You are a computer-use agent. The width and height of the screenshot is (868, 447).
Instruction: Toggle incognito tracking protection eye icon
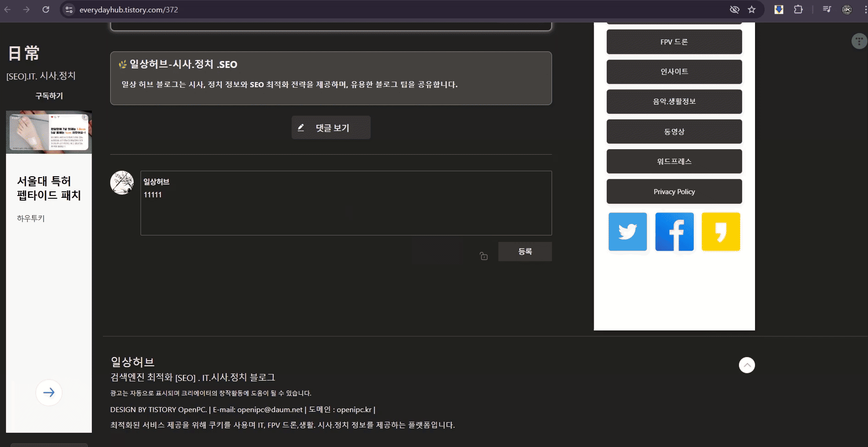tap(734, 9)
